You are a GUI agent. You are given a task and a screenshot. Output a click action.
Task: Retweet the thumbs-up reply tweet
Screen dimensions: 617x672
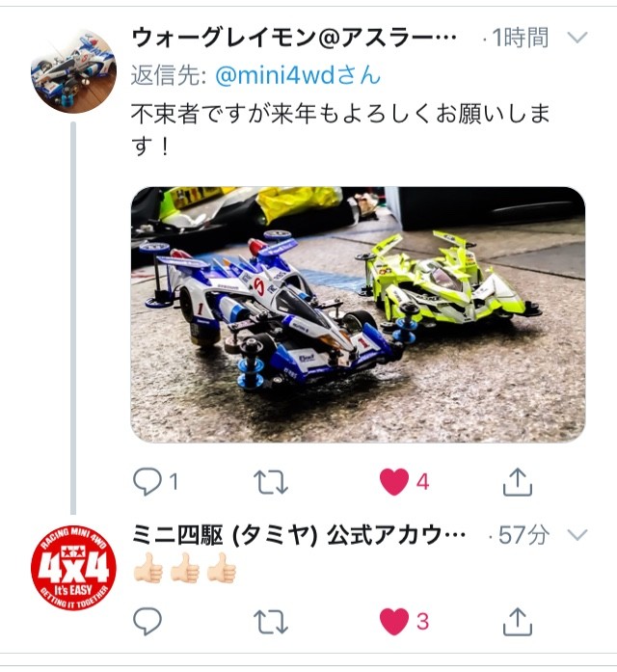click(x=270, y=621)
